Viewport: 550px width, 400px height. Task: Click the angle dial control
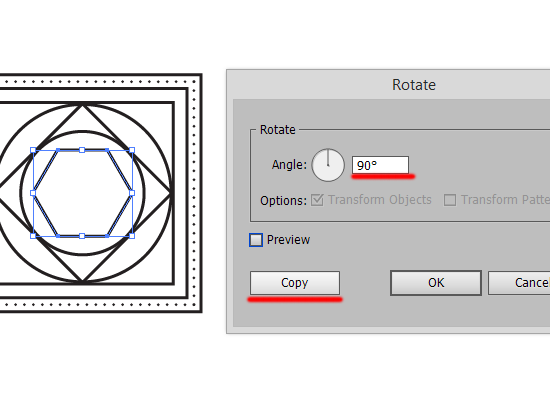pyautogui.click(x=328, y=165)
